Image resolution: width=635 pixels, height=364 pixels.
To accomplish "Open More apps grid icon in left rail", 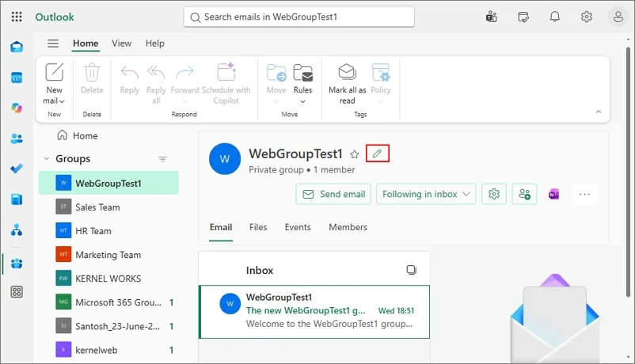I will pos(17,291).
